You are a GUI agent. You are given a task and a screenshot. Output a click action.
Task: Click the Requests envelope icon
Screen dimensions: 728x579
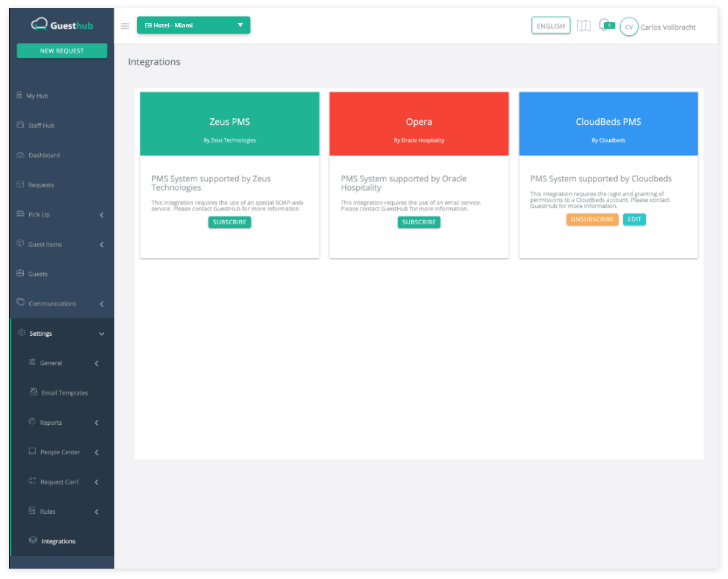(21, 184)
